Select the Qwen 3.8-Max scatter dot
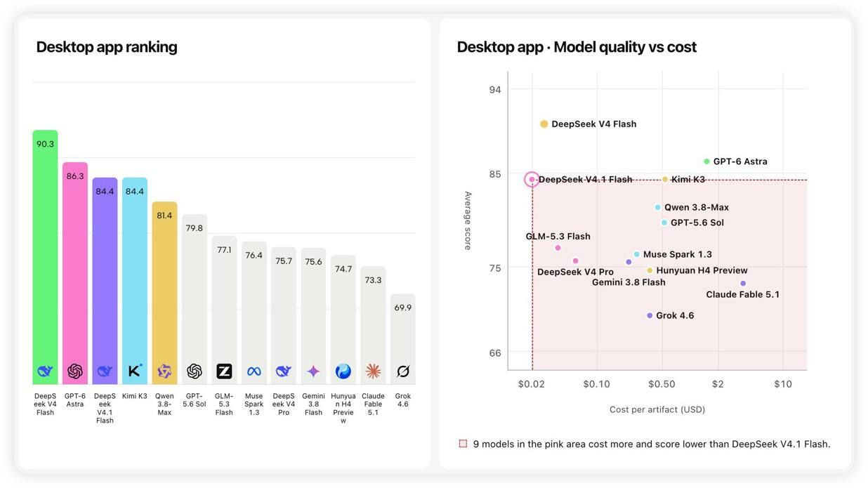This screenshot has width=868, height=488. pos(657,207)
